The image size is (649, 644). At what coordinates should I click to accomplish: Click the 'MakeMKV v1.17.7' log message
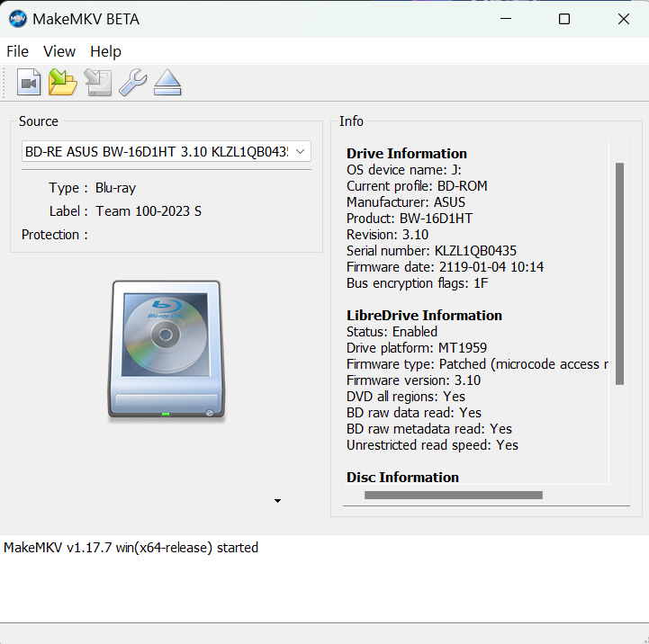coord(131,548)
